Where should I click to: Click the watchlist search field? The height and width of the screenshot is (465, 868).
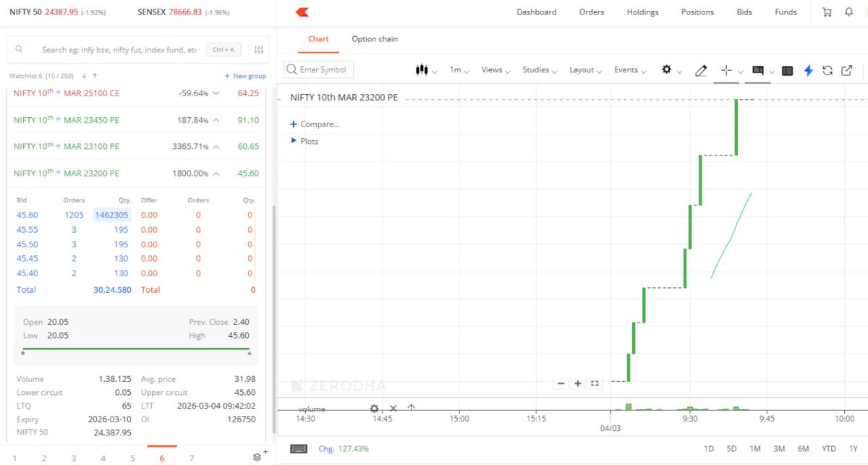[119, 50]
